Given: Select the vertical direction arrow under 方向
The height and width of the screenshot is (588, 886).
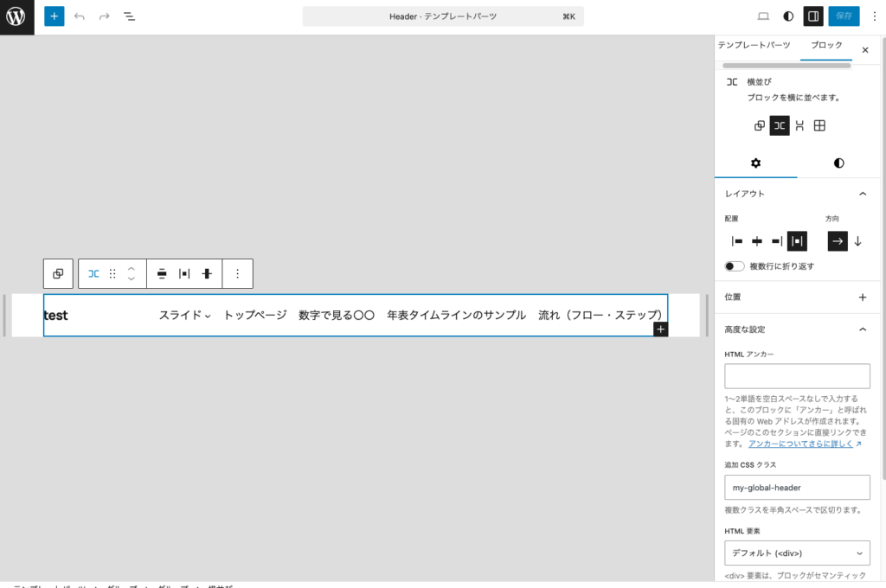Looking at the screenshot, I should 857,241.
